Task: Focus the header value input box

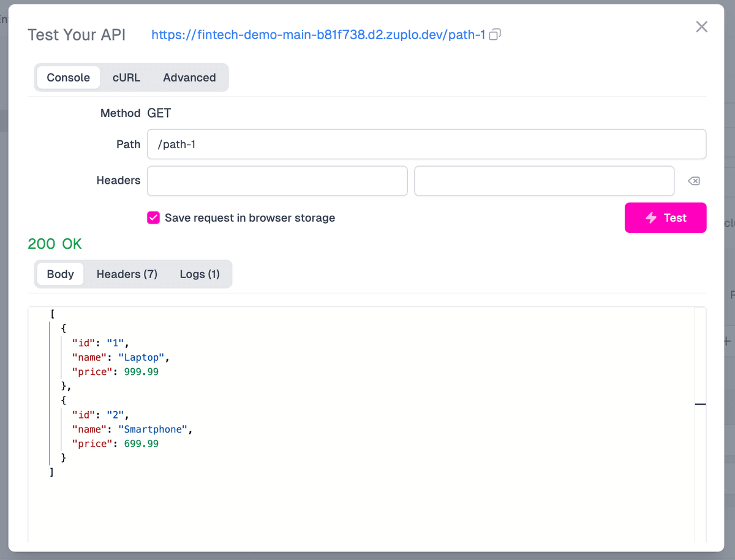Action: pyautogui.click(x=544, y=181)
